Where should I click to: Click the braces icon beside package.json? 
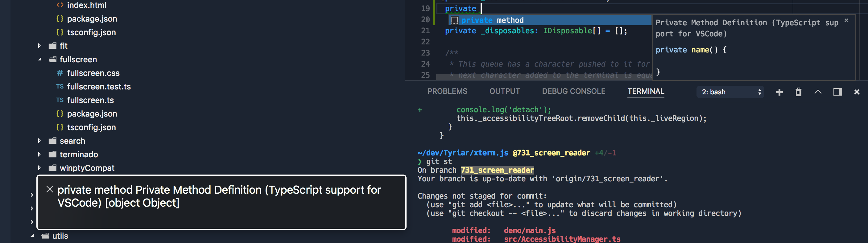[60, 19]
